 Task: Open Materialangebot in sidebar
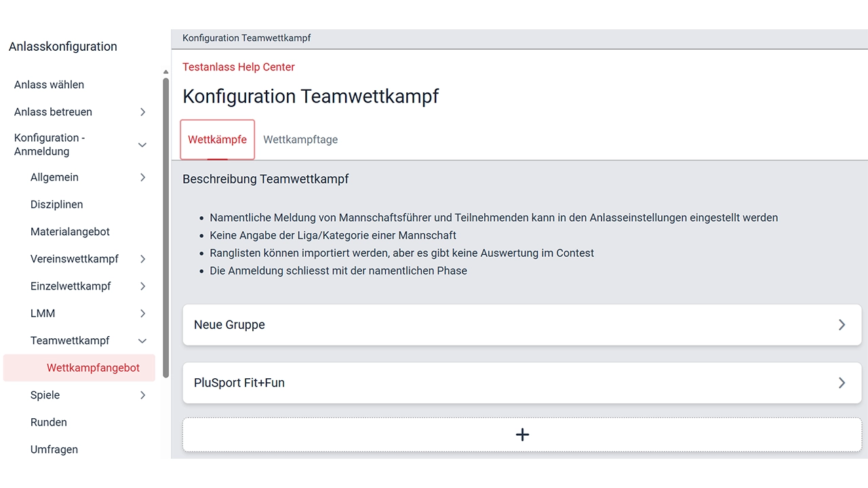70,232
